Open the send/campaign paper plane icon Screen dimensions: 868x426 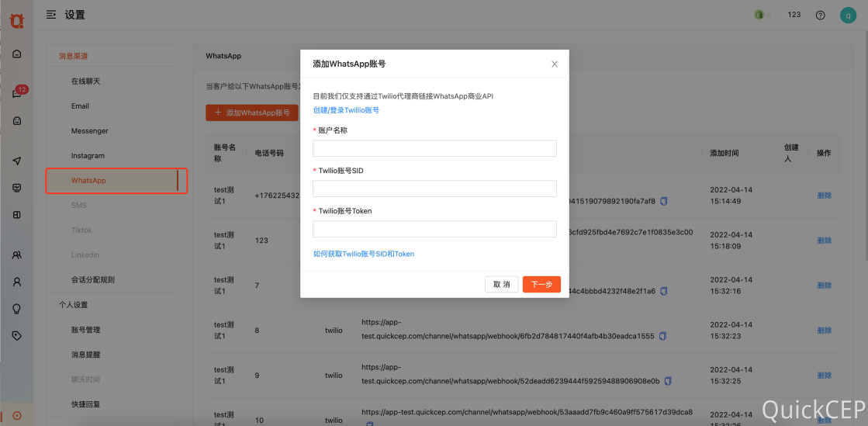pos(17,161)
